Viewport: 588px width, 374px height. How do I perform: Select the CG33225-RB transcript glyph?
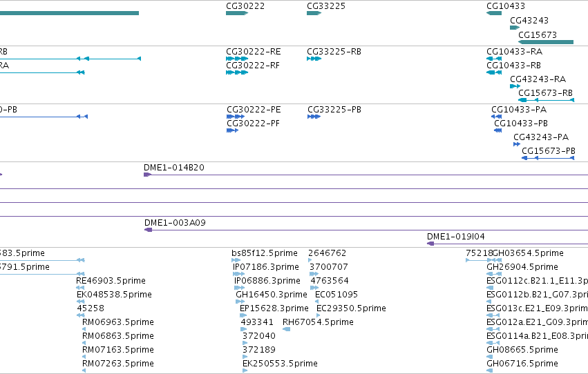tap(314, 59)
